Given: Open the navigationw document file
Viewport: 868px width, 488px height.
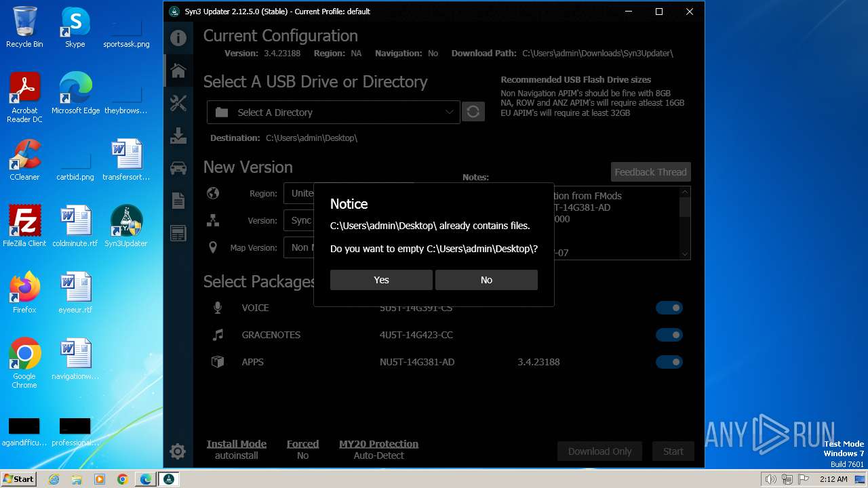Looking at the screenshot, I should click(x=75, y=359).
